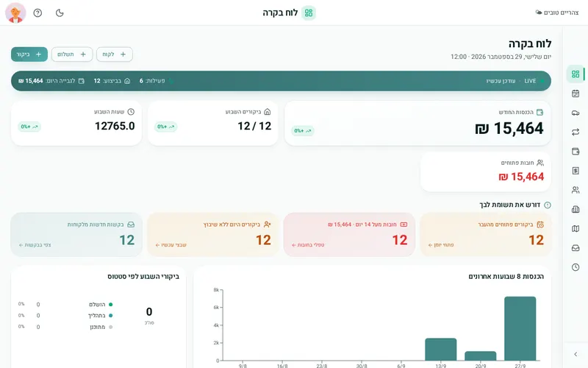
Task: Collapse the sidebar with the chevron arrow
Action: pyautogui.click(x=576, y=354)
